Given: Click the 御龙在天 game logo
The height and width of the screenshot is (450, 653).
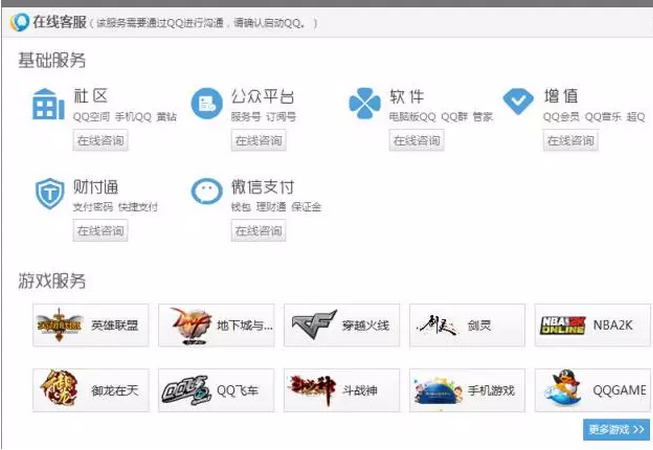Looking at the screenshot, I should (60, 390).
